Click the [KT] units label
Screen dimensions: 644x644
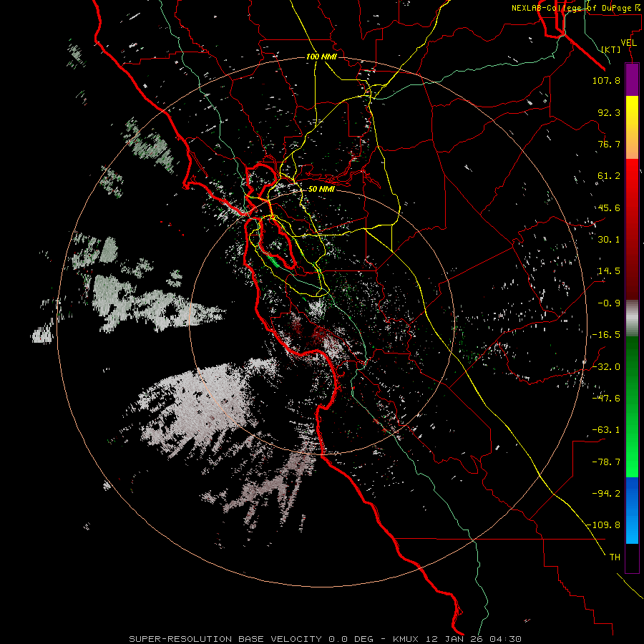[x=611, y=49]
